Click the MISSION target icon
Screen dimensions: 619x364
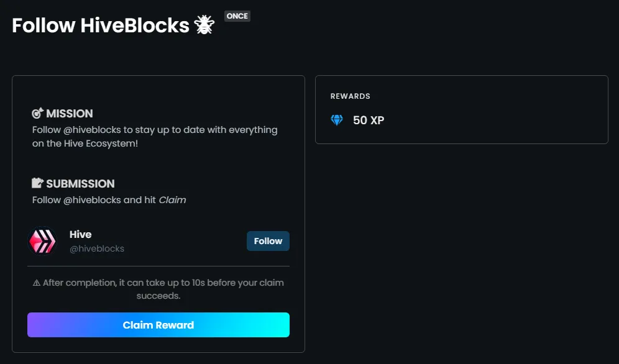point(37,113)
